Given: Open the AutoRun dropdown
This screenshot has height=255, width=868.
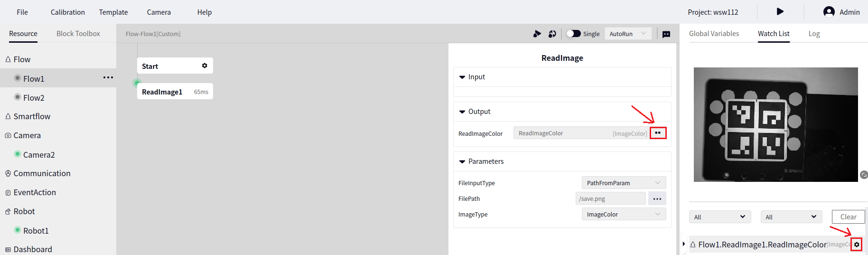Looking at the screenshot, I should click(628, 34).
